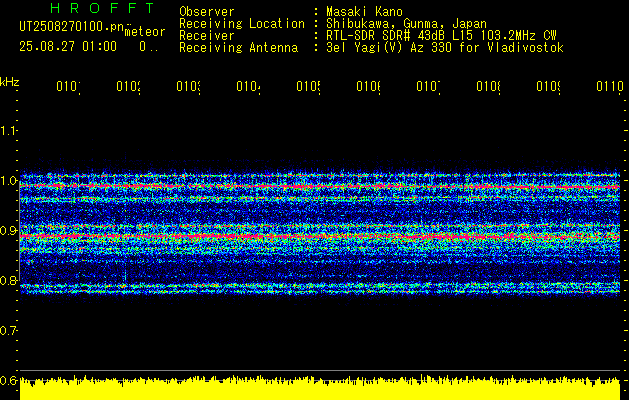Click the 0110 time marker
The width and height of the screenshot is (629, 400).
(x=610, y=86)
